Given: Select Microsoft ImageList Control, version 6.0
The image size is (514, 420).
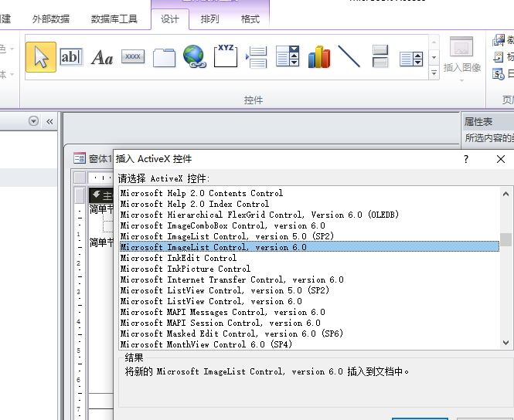Looking at the screenshot, I should pos(309,247).
